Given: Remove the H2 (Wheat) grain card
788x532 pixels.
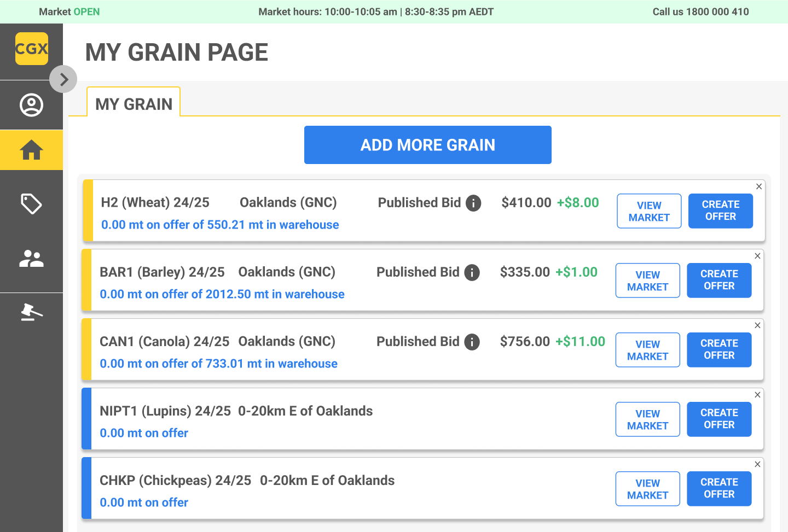Looking at the screenshot, I should [759, 186].
